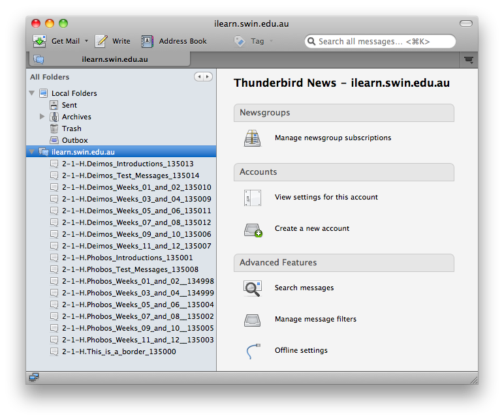The image size is (504, 420).
Task: Click the Write pencil icon
Action: click(x=101, y=41)
